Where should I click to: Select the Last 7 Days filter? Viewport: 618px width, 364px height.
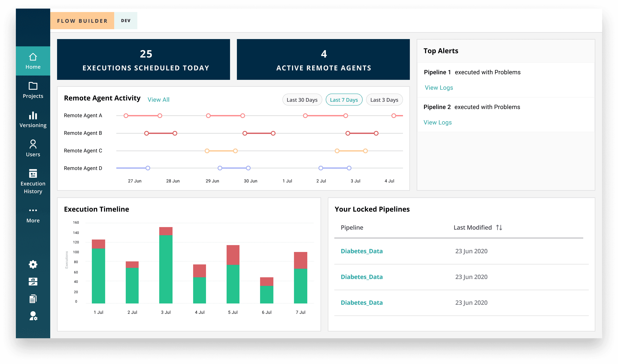click(x=344, y=100)
